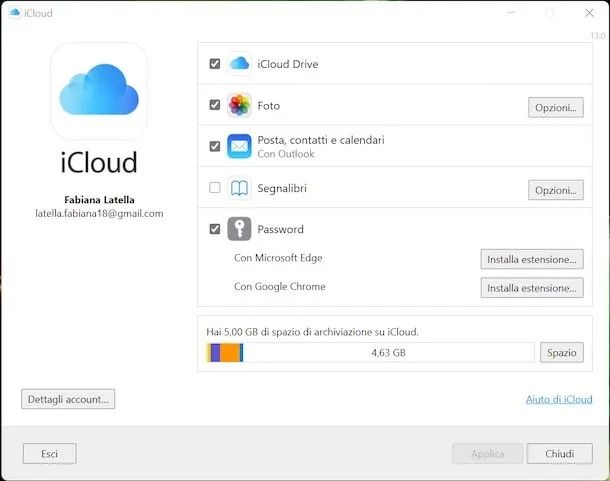This screenshot has height=481, width=610.
Task: Install extension for Microsoft Edge
Action: [x=532, y=259]
